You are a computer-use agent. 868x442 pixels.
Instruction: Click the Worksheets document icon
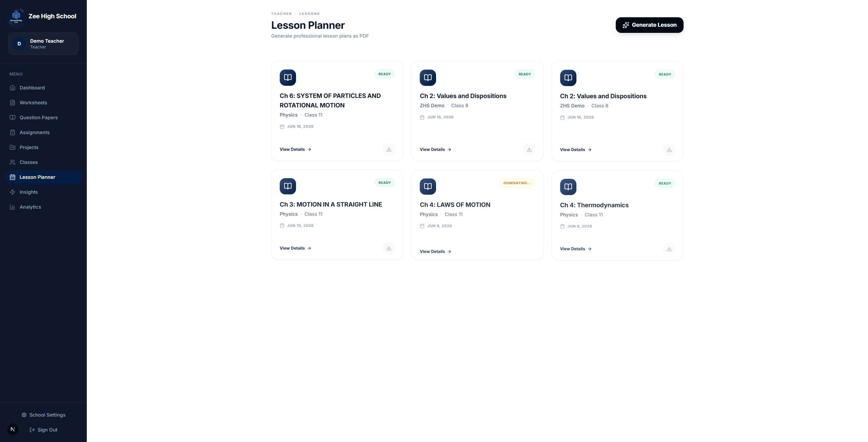tap(13, 103)
